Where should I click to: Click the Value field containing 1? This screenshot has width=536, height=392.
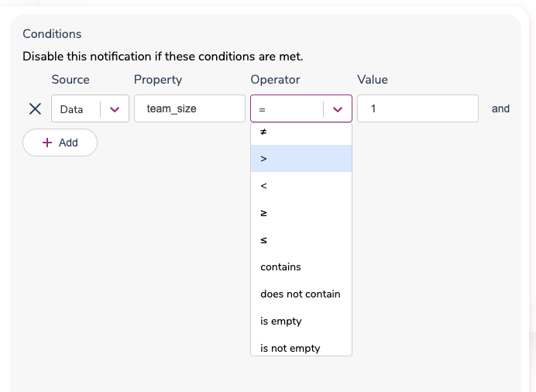[x=417, y=108]
